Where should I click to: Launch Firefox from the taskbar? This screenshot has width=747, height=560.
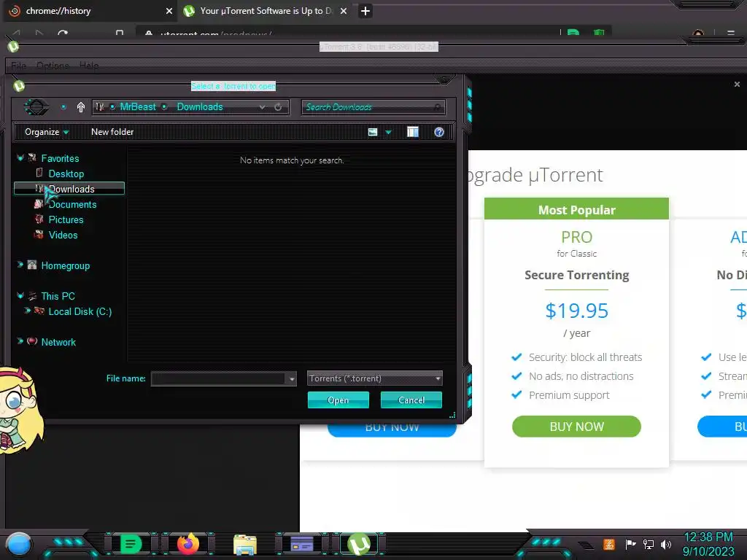[x=188, y=544]
